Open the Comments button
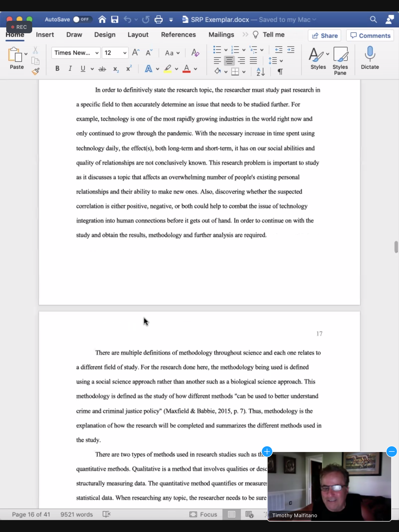This screenshot has height=532, width=399. (x=370, y=36)
